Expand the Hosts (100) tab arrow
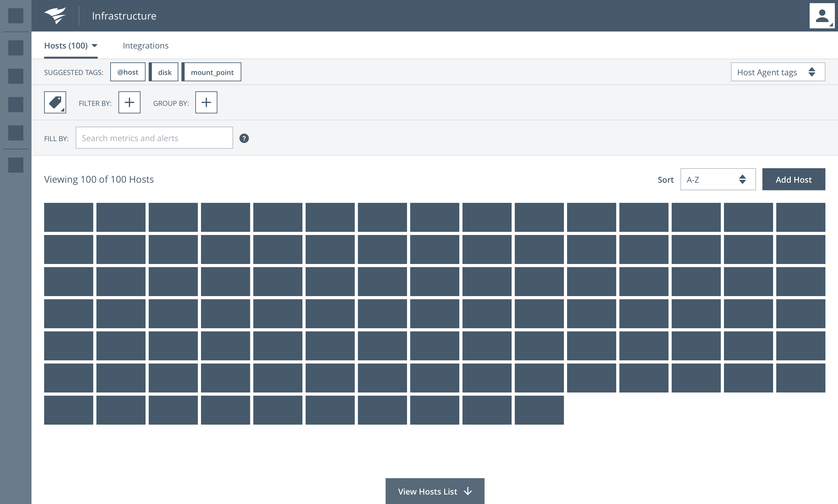Screen dimensions: 838x504 (95, 45)
